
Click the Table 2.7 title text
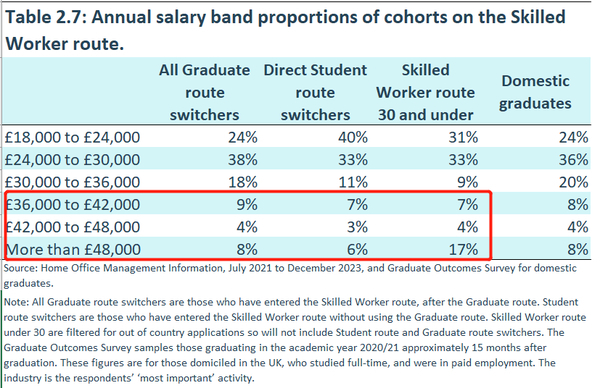285,30
